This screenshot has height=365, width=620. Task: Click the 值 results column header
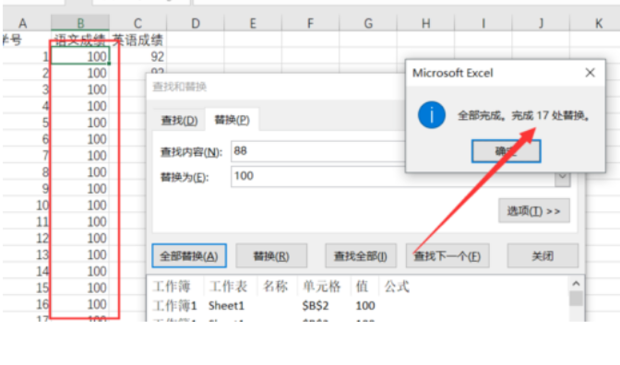pos(365,286)
